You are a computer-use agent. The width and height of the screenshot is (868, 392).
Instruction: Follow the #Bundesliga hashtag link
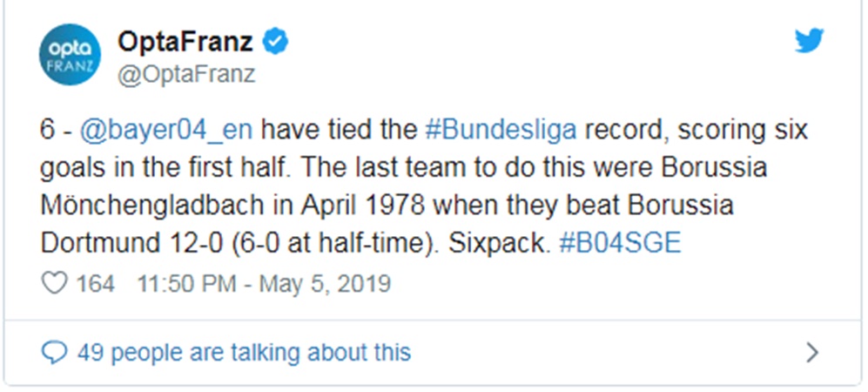click(x=501, y=131)
